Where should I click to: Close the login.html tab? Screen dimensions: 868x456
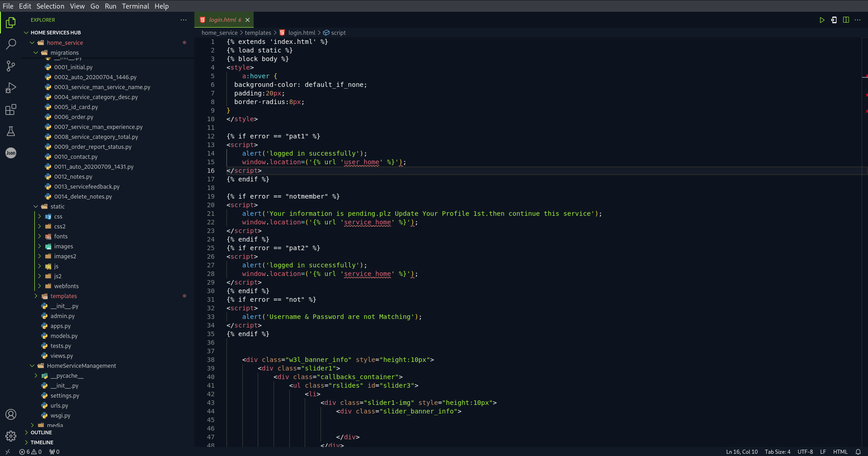pyautogui.click(x=247, y=20)
